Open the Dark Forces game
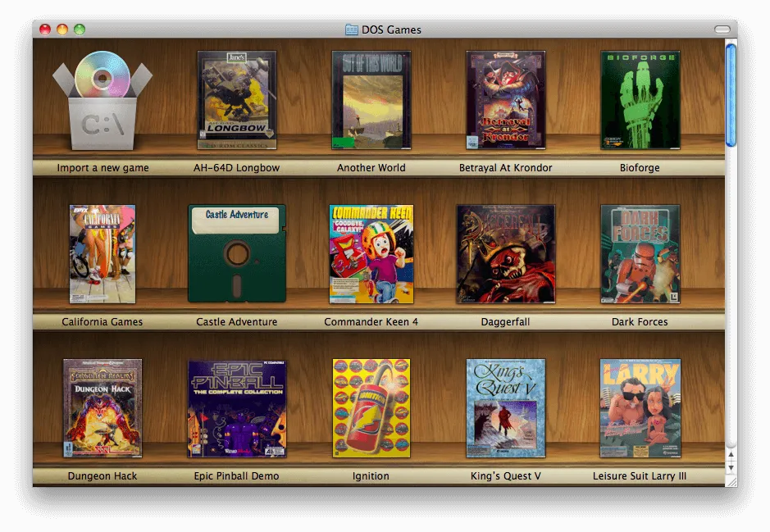Viewport: 770px width, 532px height. pos(640,253)
